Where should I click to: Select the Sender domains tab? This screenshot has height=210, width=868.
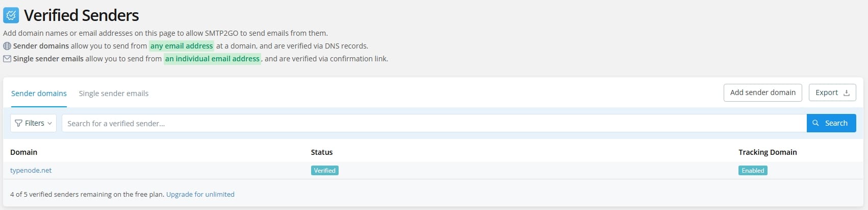39,94
